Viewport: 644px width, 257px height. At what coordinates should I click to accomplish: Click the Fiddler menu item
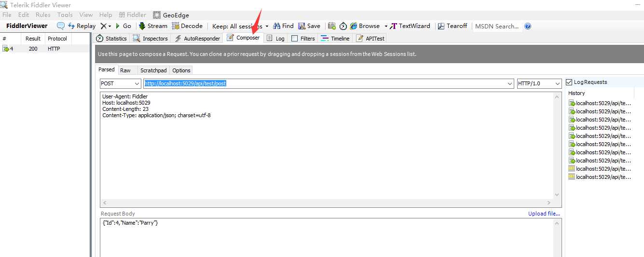(132, 15)
